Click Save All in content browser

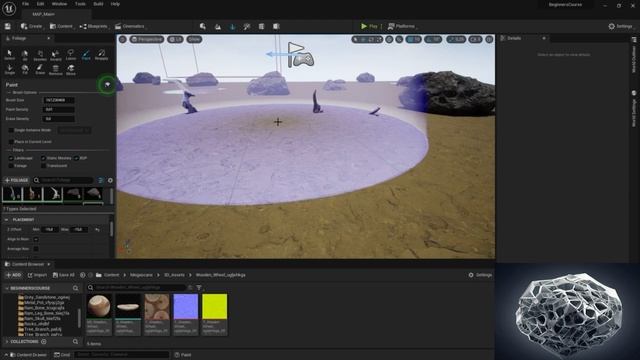pyautogui.click(x=64, y=275)
